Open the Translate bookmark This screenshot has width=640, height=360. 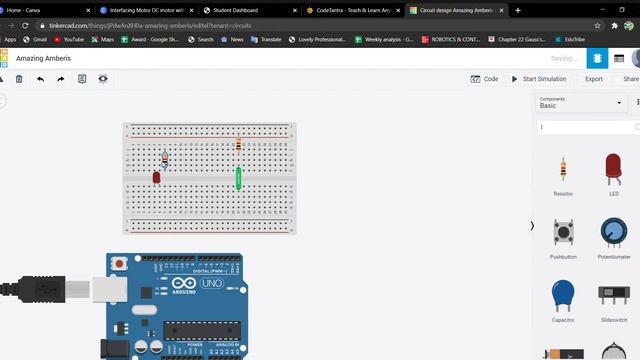266,39
